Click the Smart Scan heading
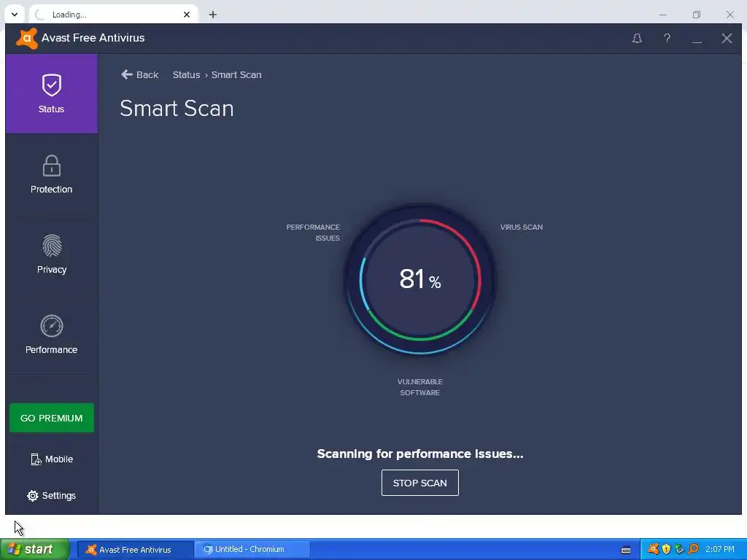747x560 pixels. [x=177, y=109]
